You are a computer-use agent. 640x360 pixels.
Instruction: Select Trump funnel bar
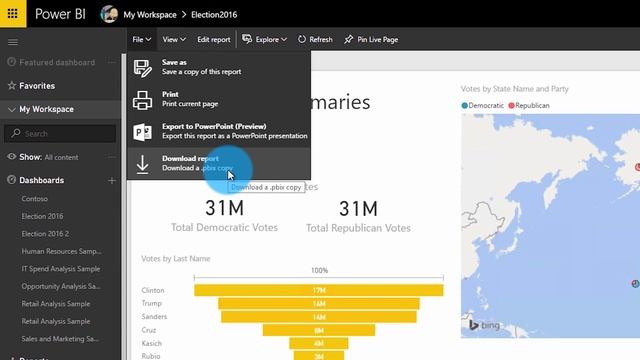319,304
